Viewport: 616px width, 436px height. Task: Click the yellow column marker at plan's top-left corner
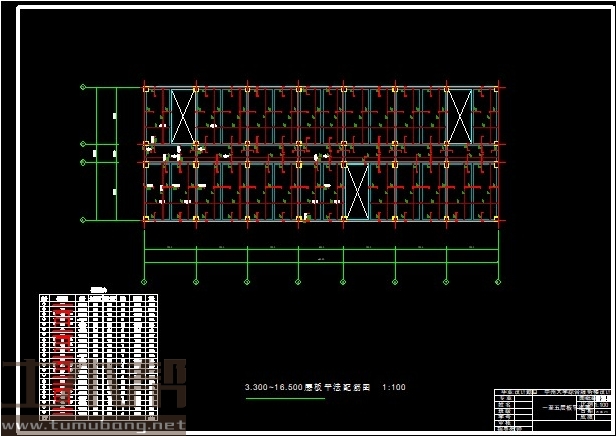coord(146,89)
